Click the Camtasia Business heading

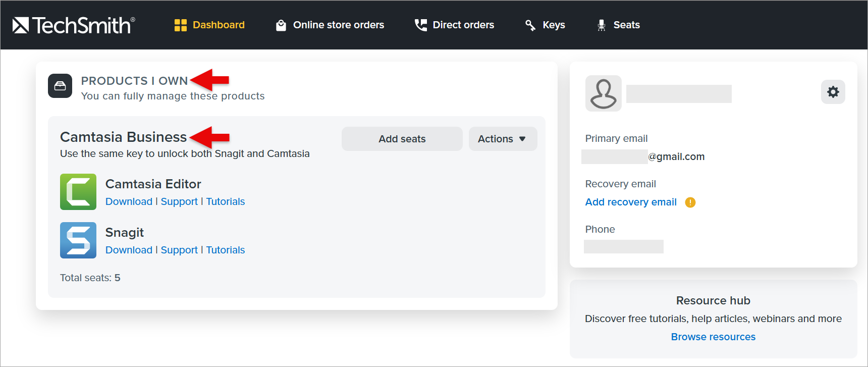coord(123,137)
